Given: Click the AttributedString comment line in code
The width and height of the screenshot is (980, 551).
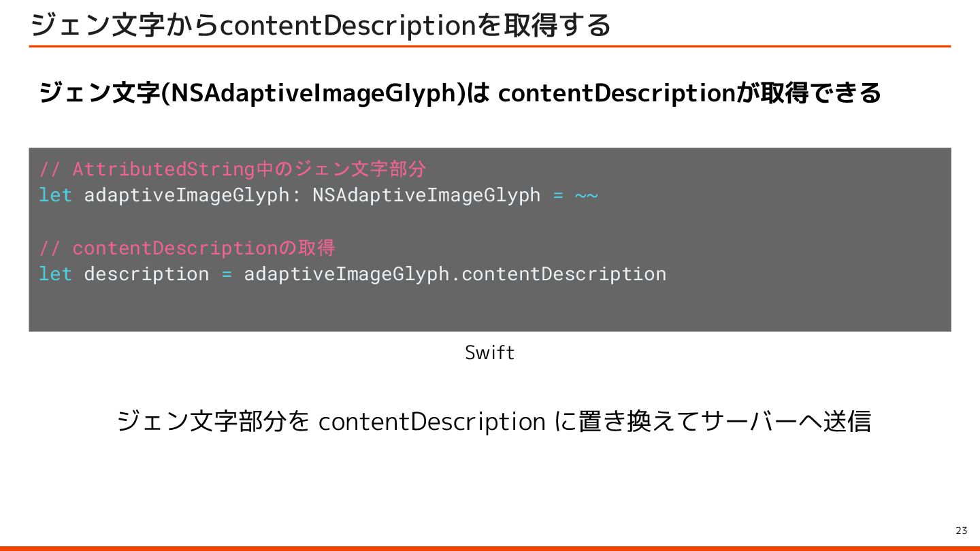Looking at the screenshot, I should click(x=232, y=169).
